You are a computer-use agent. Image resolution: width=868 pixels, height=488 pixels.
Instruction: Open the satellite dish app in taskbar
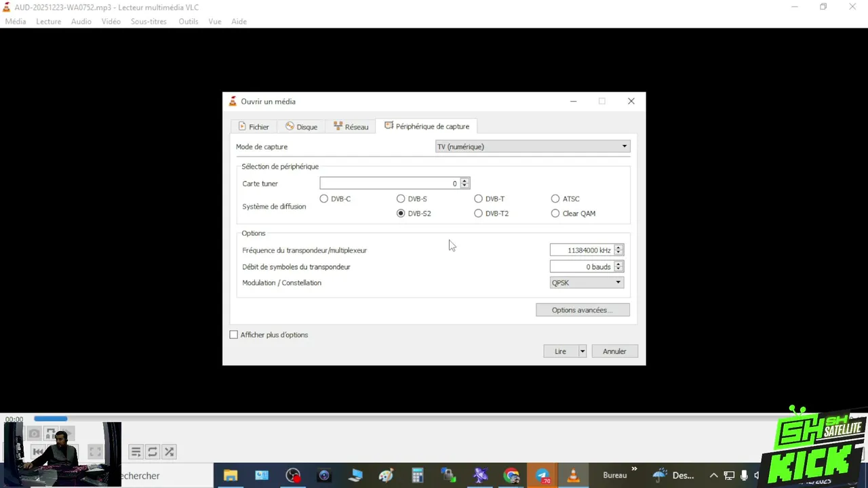click(x=480, y=476)
